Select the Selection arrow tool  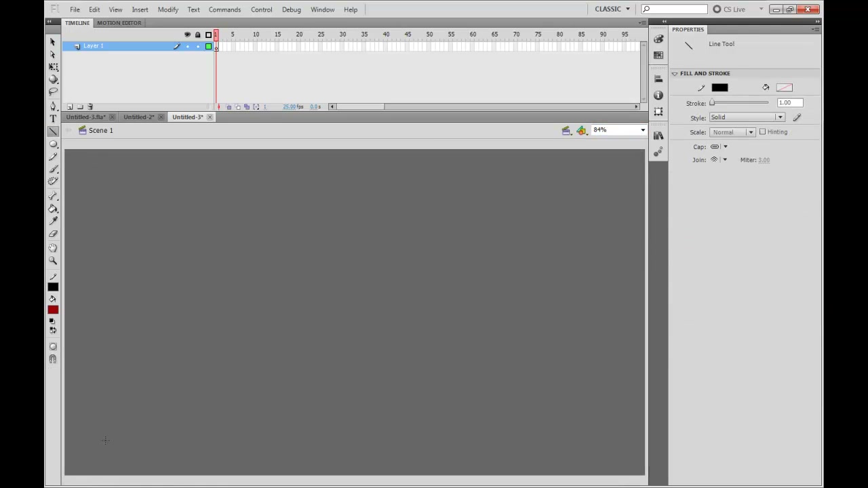pyautogui.click(x=53, y=42)
